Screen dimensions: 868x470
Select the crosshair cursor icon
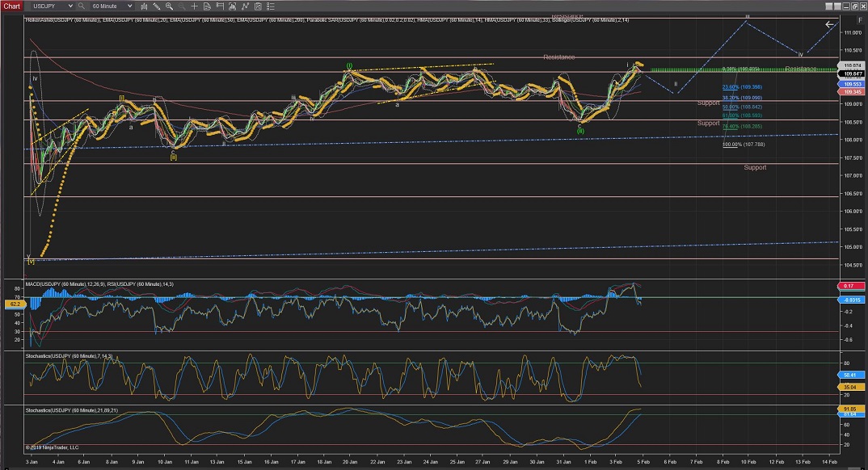click(x=194, y=6)
